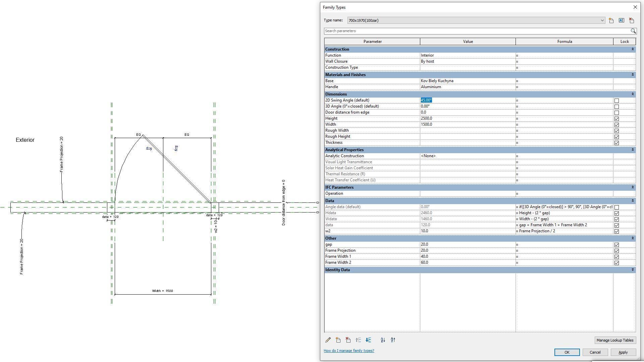Viewport: 644px width, 362px height.
Task: Collapse the Other group
Action: click(x=633, y=238)
